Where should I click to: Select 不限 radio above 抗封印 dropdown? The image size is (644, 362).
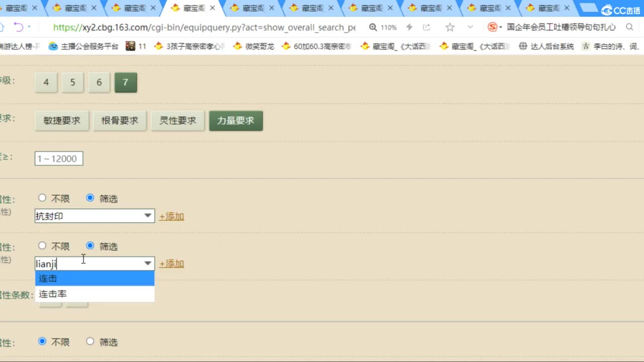pyautogui.click(x=42, y=198)
